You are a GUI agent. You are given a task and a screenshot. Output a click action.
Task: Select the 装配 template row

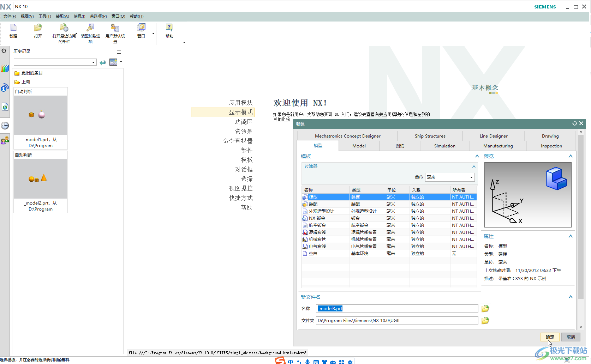389,204
